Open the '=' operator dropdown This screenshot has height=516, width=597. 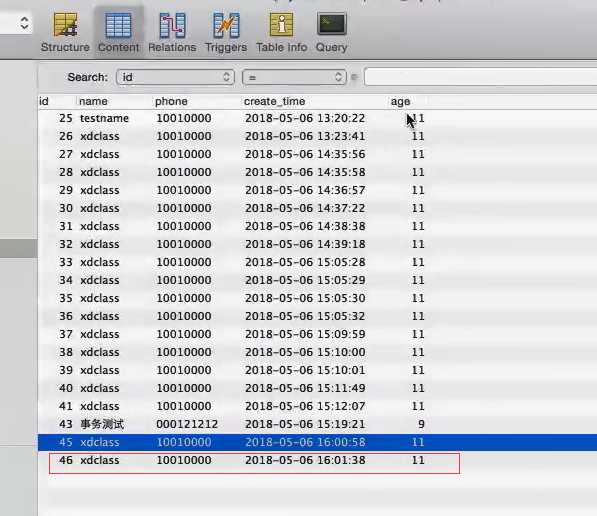tap(294, 77)
